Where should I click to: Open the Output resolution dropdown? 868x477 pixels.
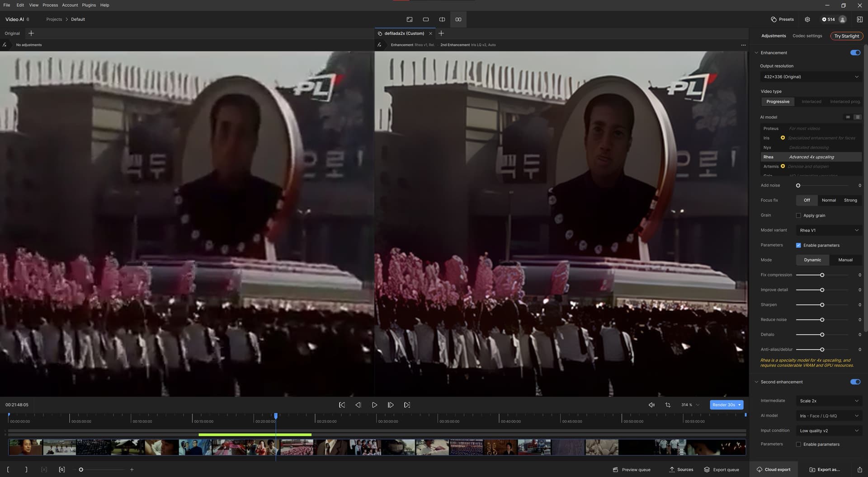point(811,77)
